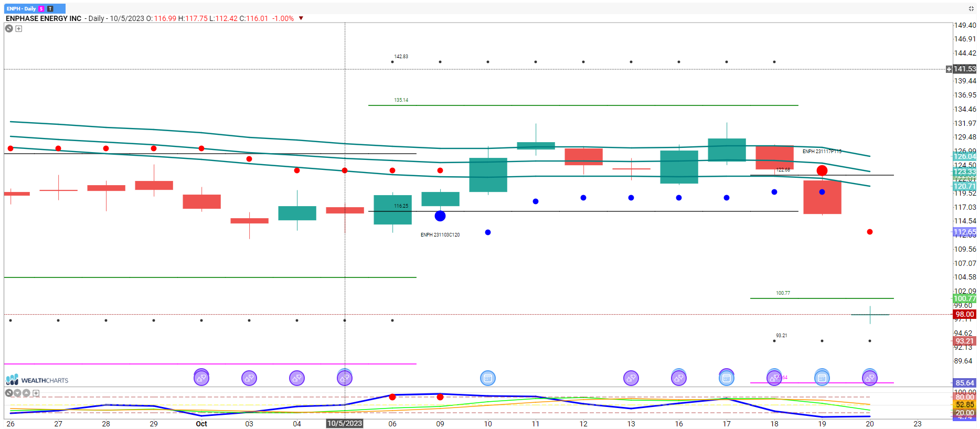Click the green 100.77 axis price tag

[965, 299]
